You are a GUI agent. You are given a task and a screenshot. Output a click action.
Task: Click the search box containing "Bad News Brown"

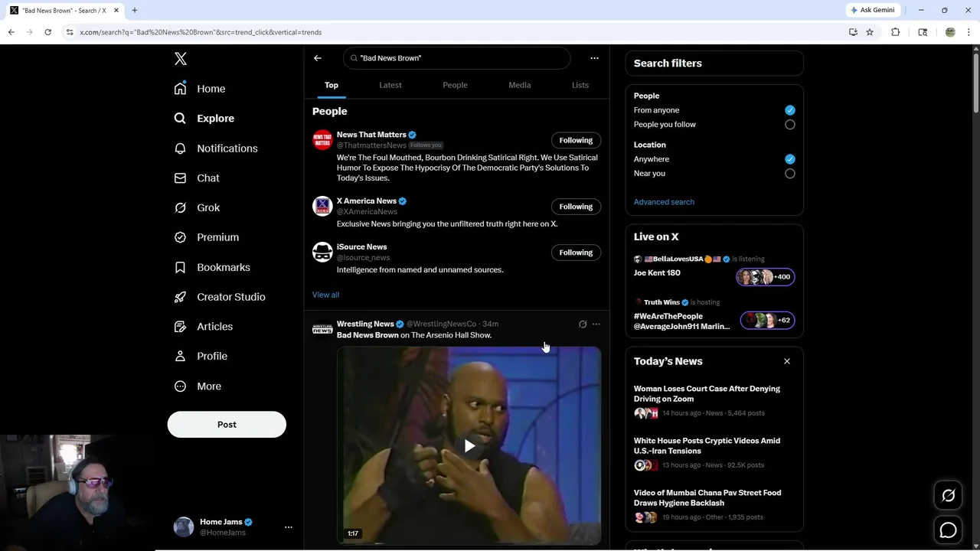(x=456, y=58)
